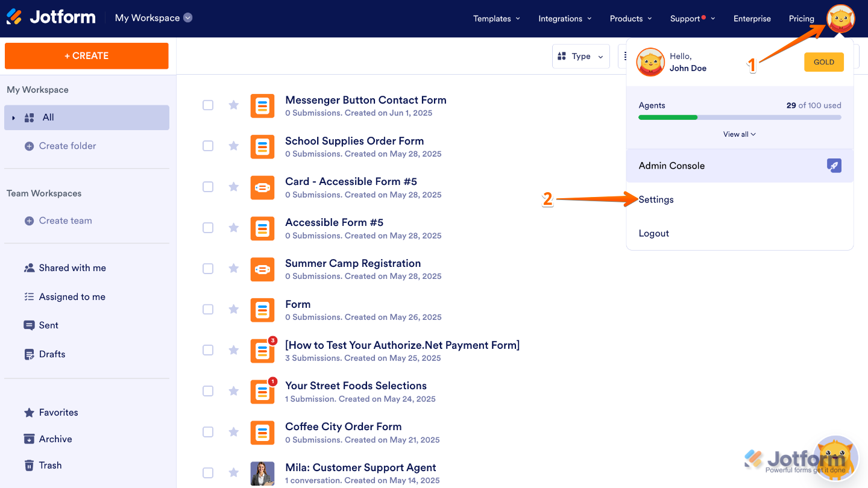
Task: Open the Jotform AI assistant bubble
Action: pyautogui.click(x=835, y=458)
